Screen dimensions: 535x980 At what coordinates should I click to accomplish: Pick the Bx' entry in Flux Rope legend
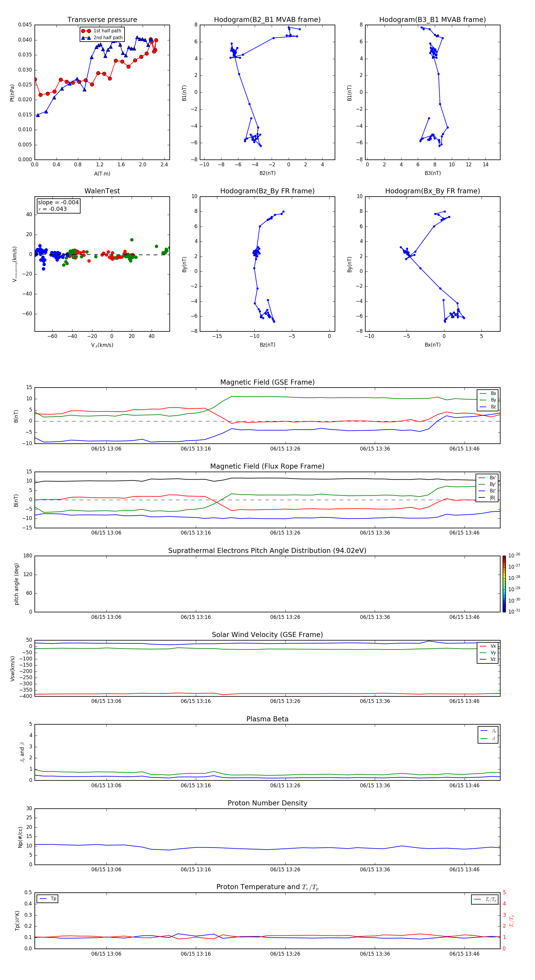[487, 478]
